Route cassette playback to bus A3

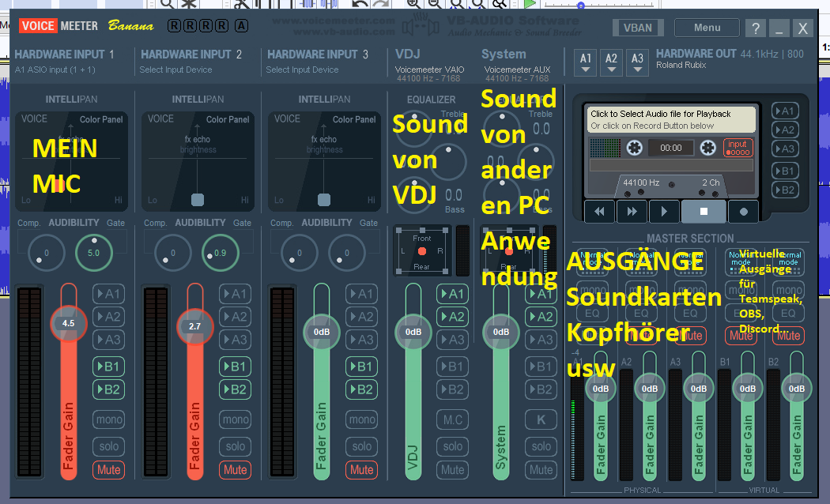(x=784, y=149)
